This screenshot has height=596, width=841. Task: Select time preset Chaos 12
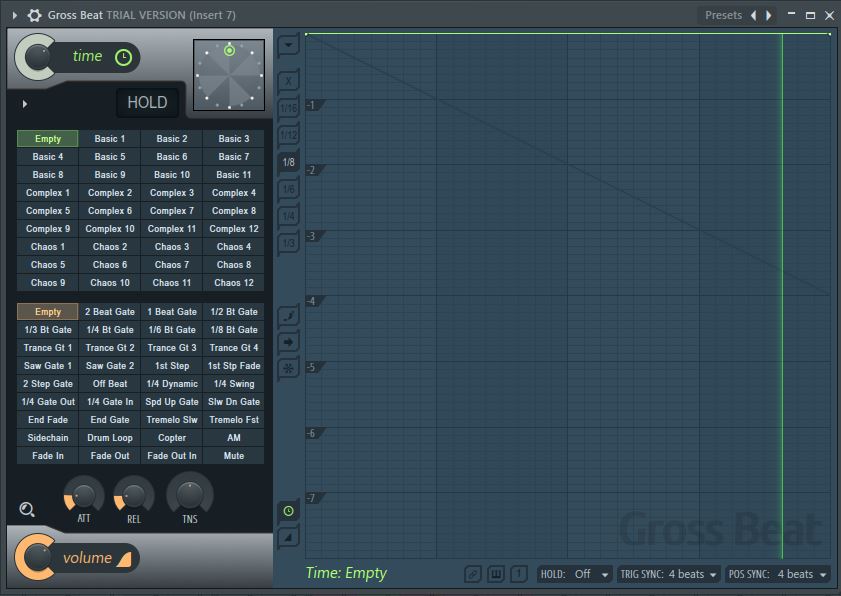pos(234,283)
